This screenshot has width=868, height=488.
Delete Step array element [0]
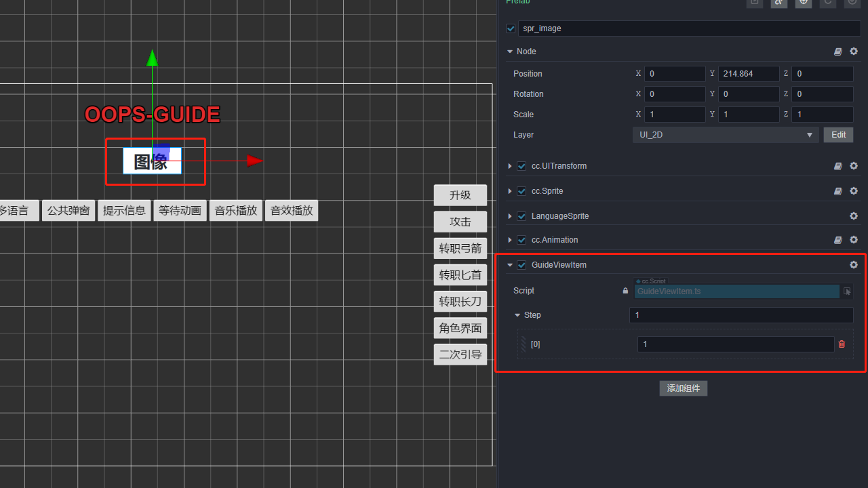(842, 344)
